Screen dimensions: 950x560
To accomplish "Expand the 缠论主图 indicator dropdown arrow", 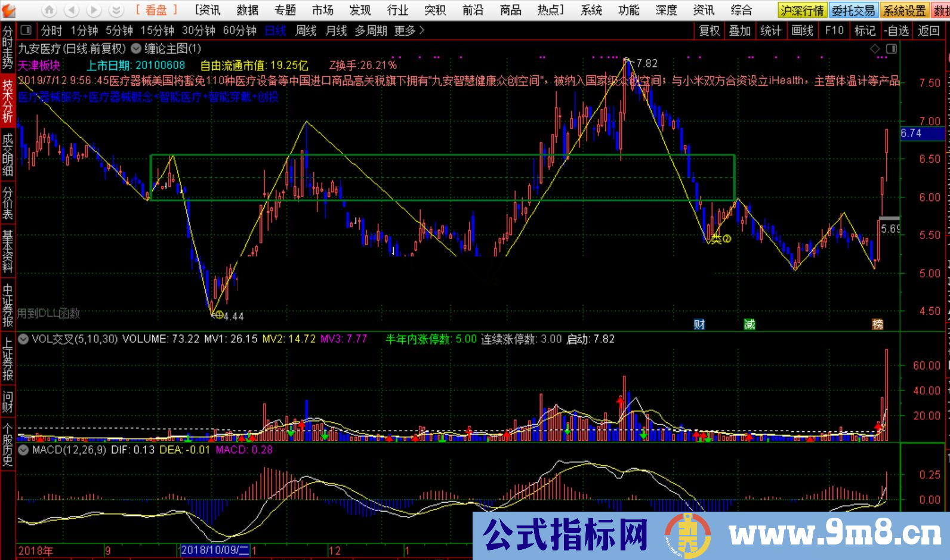I will coord(136,48).
